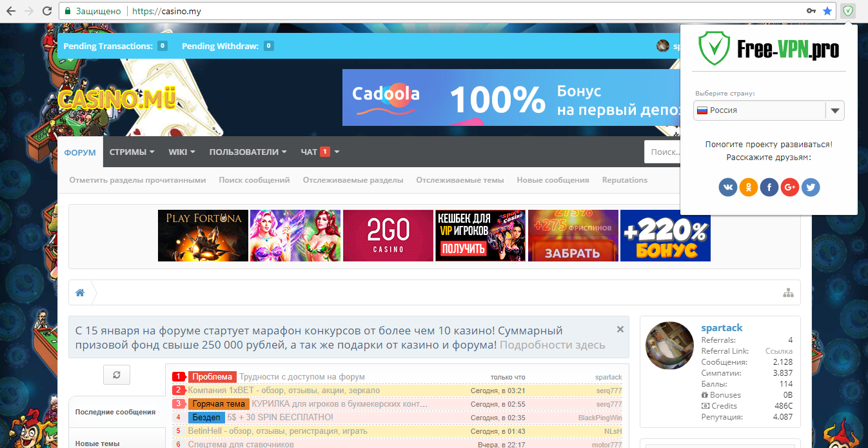The image size is (868, 448).
Task: Expand the ПОЛЬЗОВАТЕЛИ menu
Action: (248, 152)
